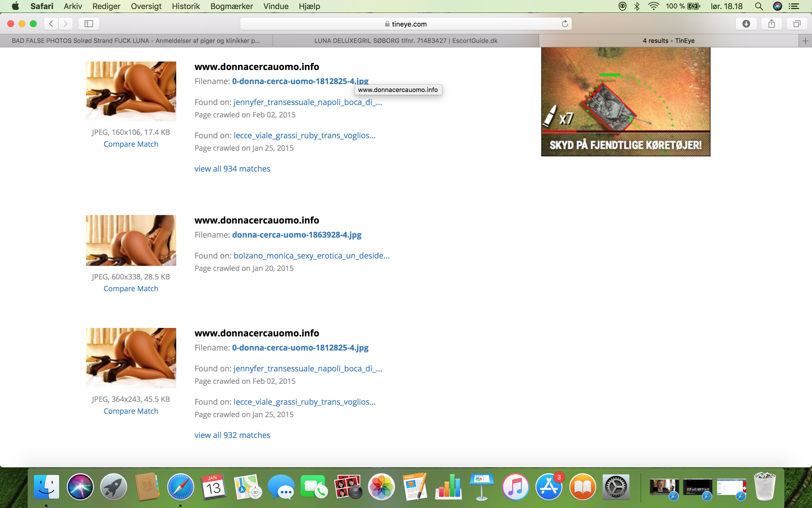Open bolzano_monica_sexy_erotica found-on link
This screenshot has width=812, height=508.
pyautogui.click(x=311, y=256)
